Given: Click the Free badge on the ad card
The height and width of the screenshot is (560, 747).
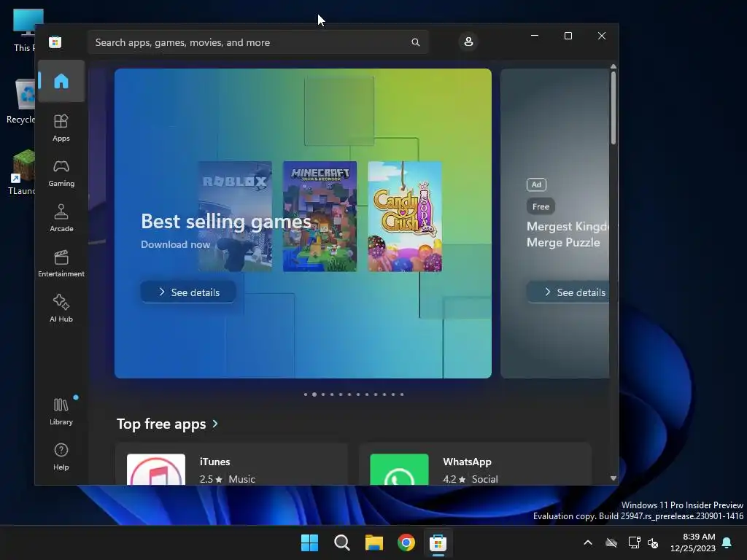Looking at the screenshot, I should click(541, 206).
